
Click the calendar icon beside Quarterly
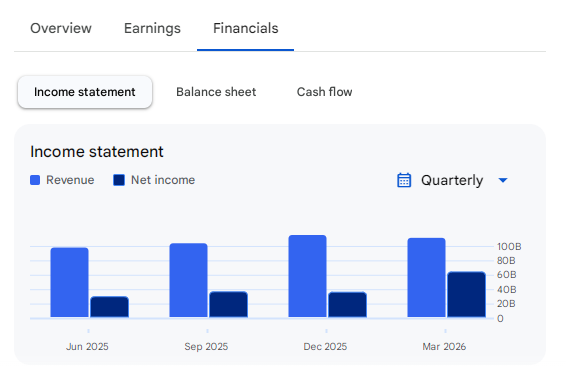[x=404, y=180]
